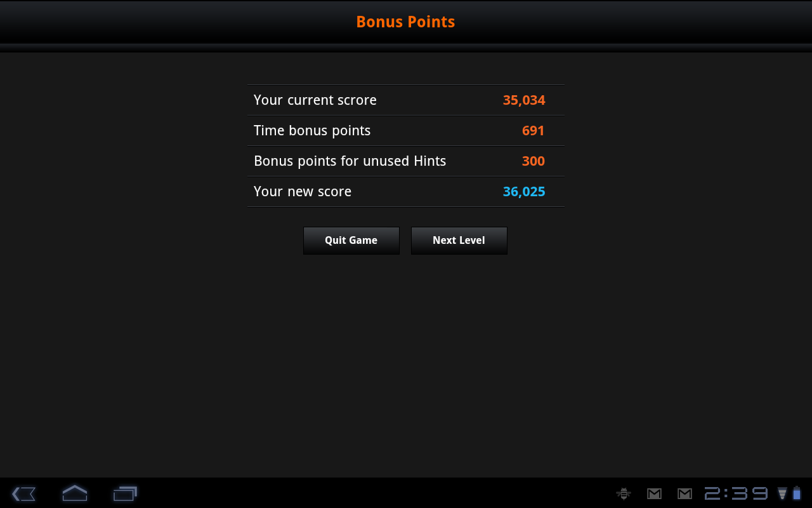
Task: Open the second Gmail notification icon
Action: pyautogui.click(x=684, y=493)
